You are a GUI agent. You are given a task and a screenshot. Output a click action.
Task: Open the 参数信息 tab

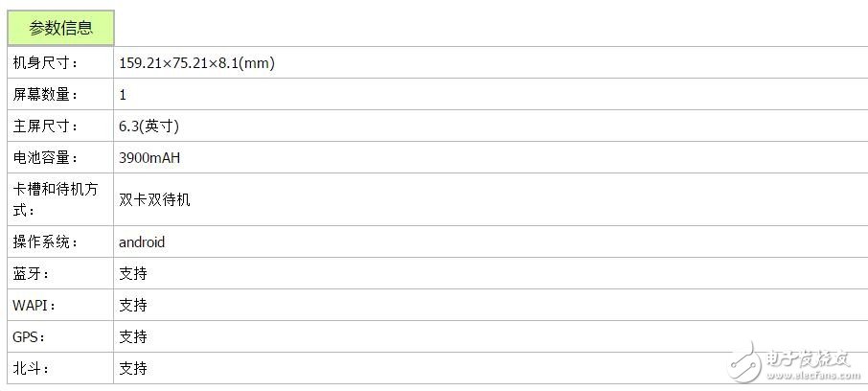coord(60,28)
